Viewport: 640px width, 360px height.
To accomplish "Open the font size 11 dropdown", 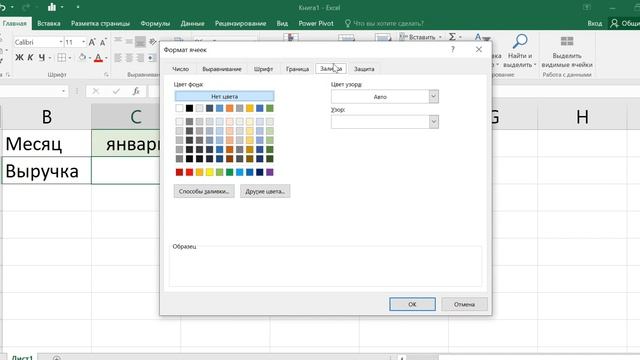I will pyautogui.click(x=84, y=42).
